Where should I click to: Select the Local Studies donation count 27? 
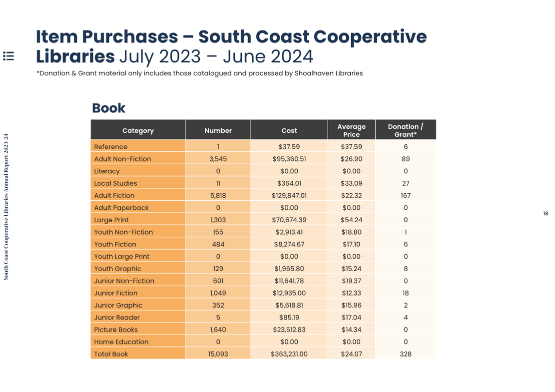pyautogui.click(x=406, y=183)
